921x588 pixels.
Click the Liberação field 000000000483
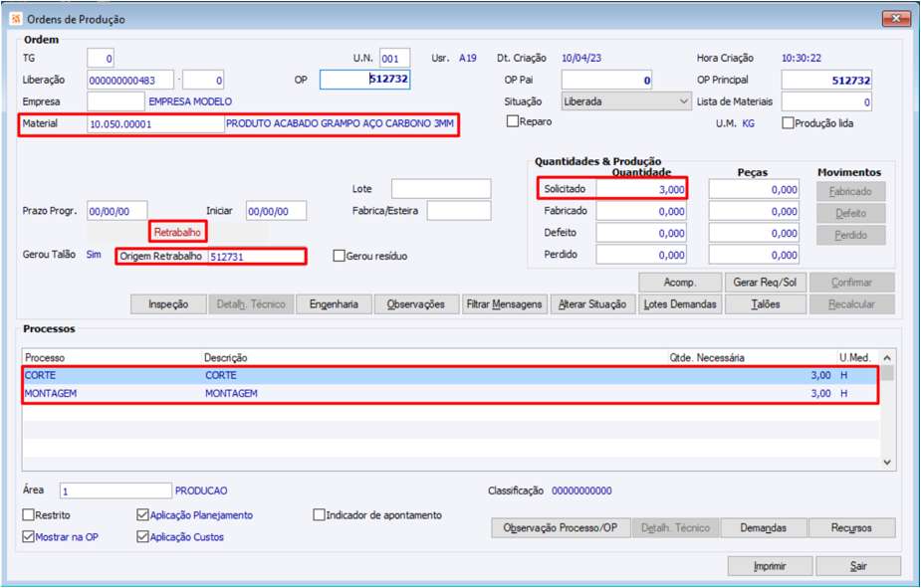[x=130, y=80]
